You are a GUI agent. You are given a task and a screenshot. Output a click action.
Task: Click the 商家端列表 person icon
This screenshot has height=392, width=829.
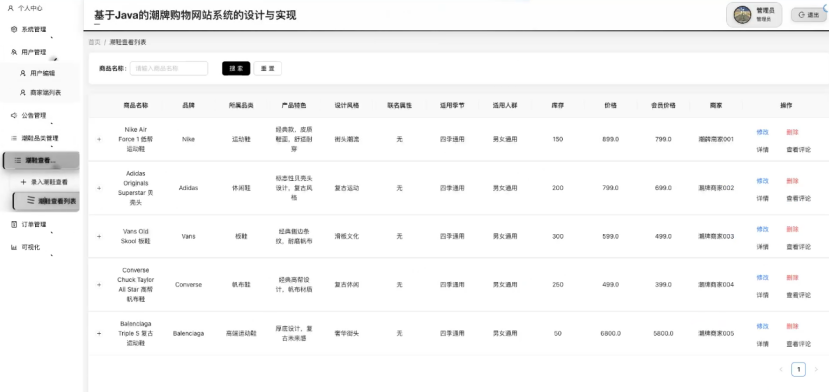click(23, 93)
